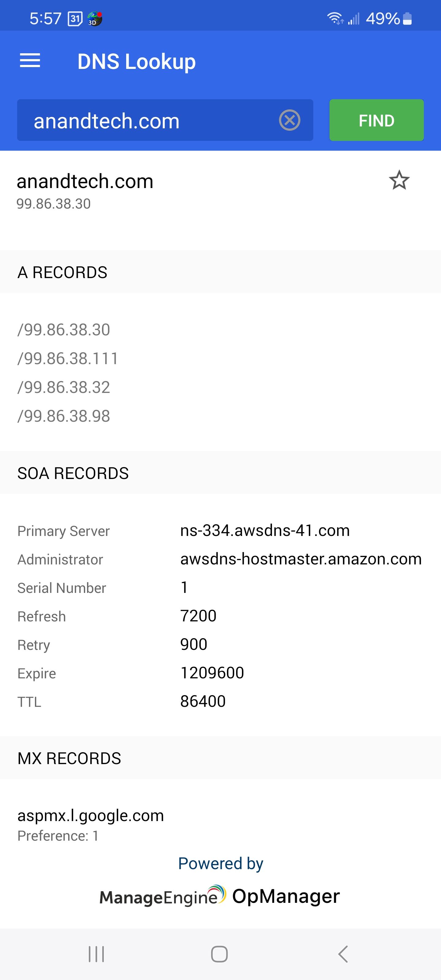
Task: Tap the battery indicator icon
Action: (407, 18)
